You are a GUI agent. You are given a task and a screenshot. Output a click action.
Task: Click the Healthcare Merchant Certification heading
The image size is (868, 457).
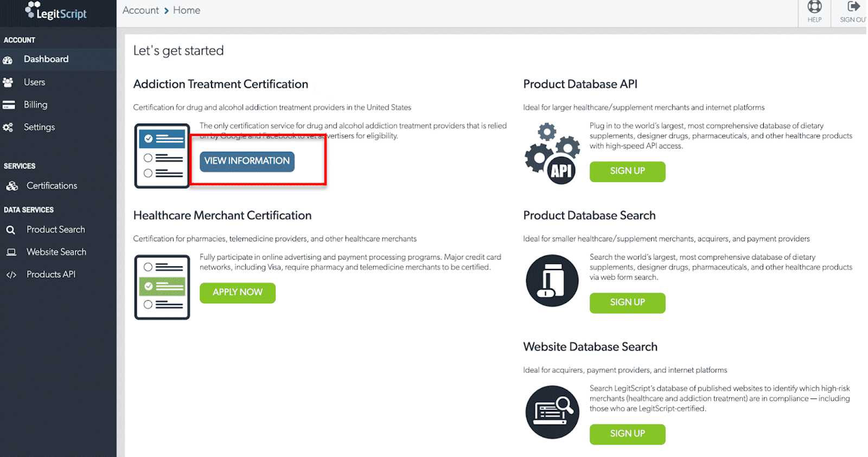(222, 215)
